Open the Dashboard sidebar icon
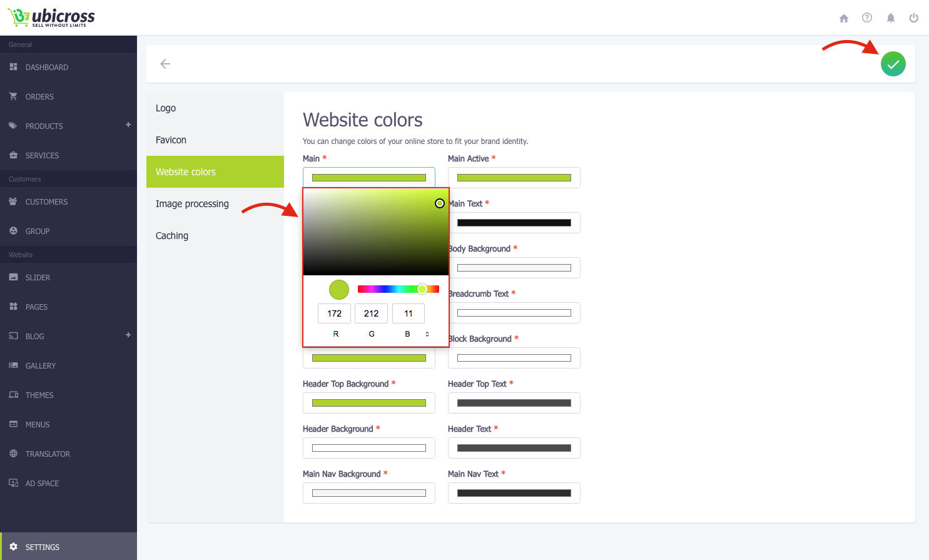The image size is (929, 560). click(x=13, y=66)
